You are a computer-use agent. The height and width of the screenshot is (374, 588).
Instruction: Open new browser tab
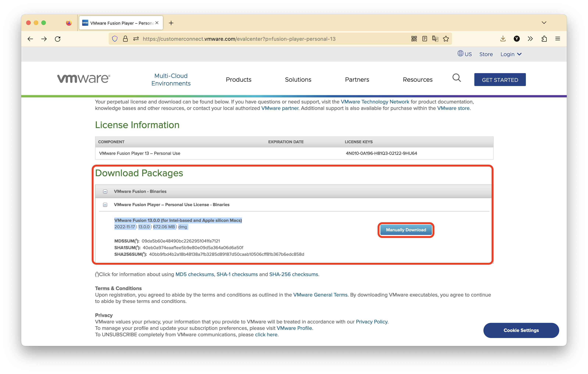[x=171, y=23]
